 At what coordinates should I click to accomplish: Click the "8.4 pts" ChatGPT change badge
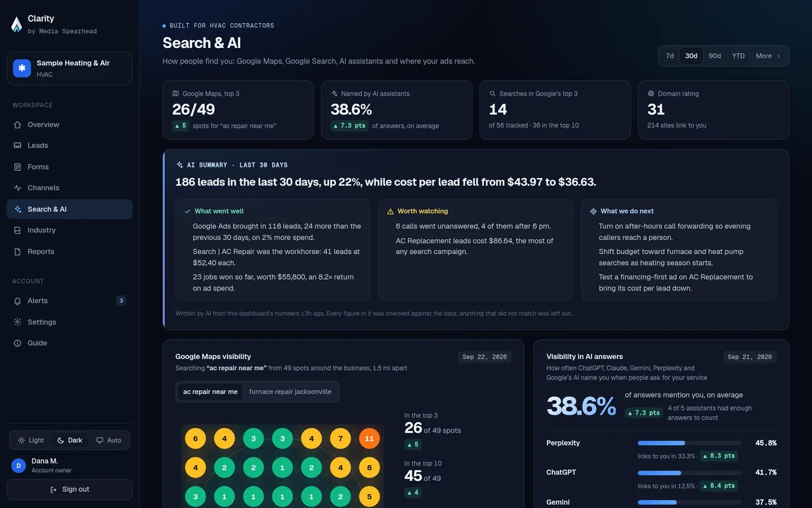coord(719,486)
